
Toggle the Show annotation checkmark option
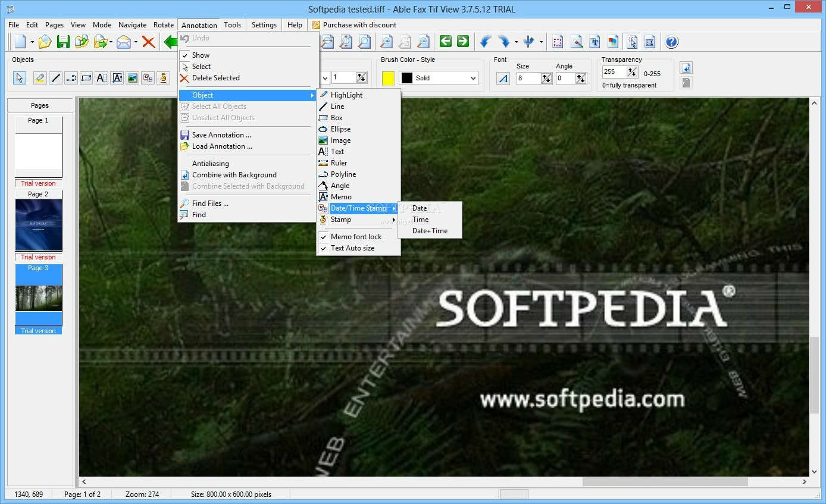(x=201, y=55)
